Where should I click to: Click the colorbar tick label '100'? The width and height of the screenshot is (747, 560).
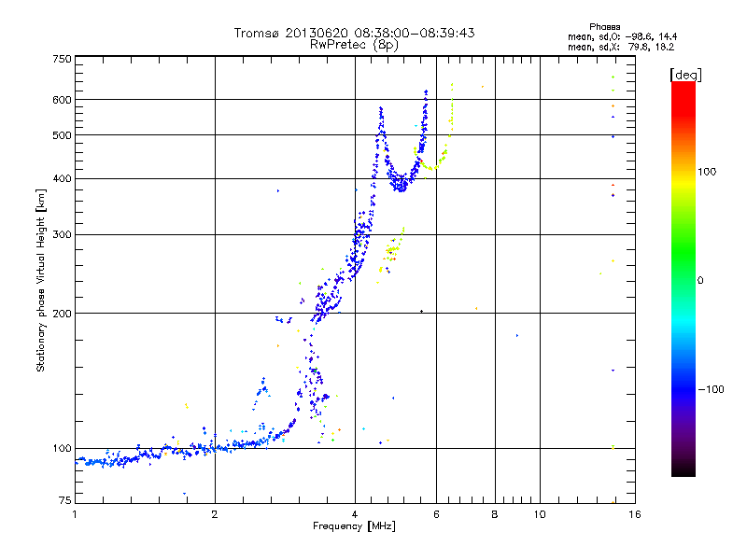click(x=707, y=172)
